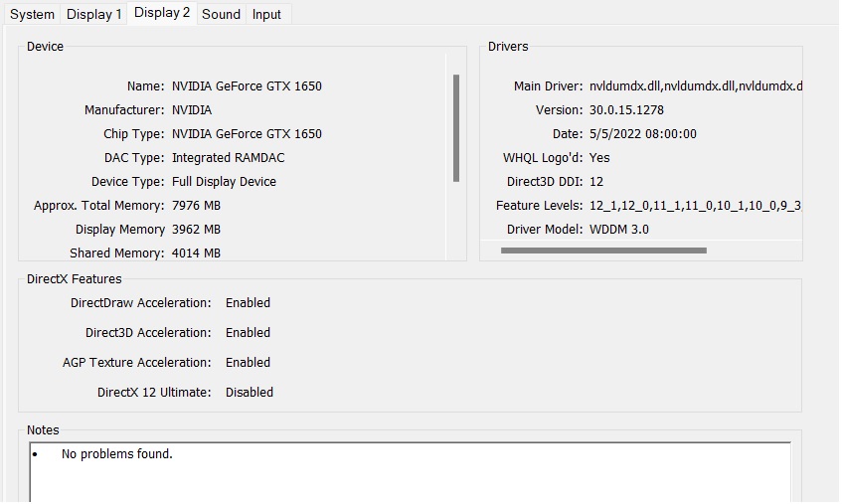Select the 7976 MB total memory value
842x504 pixels.
(196, 206)
